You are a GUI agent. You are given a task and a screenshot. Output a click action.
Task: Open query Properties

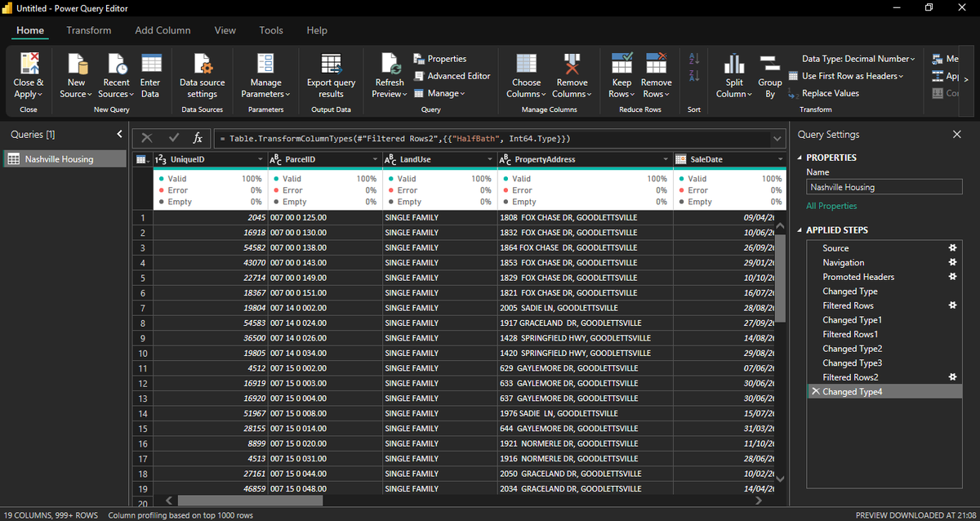click(x=440, y=59)
